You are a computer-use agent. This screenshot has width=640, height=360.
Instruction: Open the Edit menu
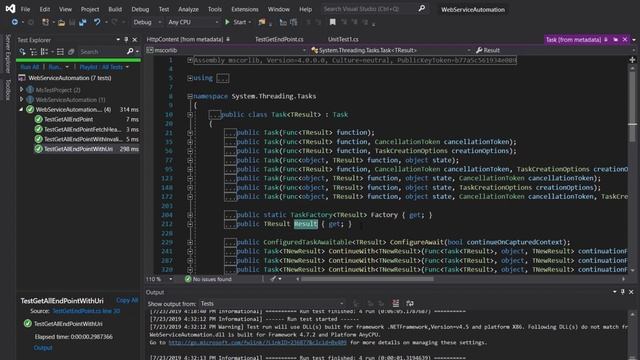[x=45, y=9]
